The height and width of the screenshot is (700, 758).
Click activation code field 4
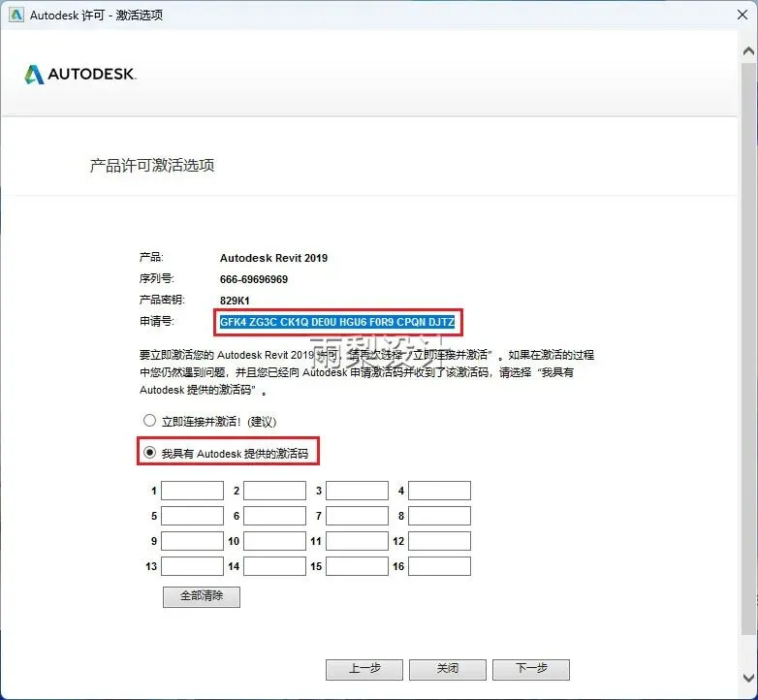(439, 491)
